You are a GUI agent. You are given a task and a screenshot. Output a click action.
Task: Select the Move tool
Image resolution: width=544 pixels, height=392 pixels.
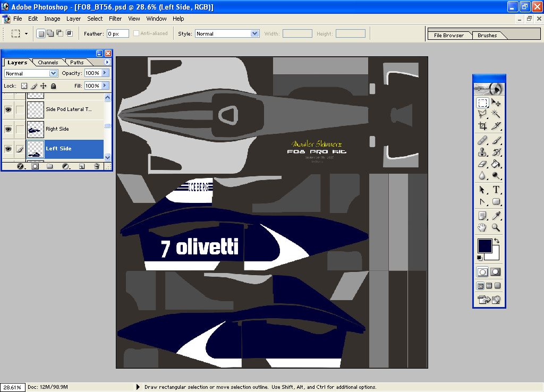coord(496,103)
